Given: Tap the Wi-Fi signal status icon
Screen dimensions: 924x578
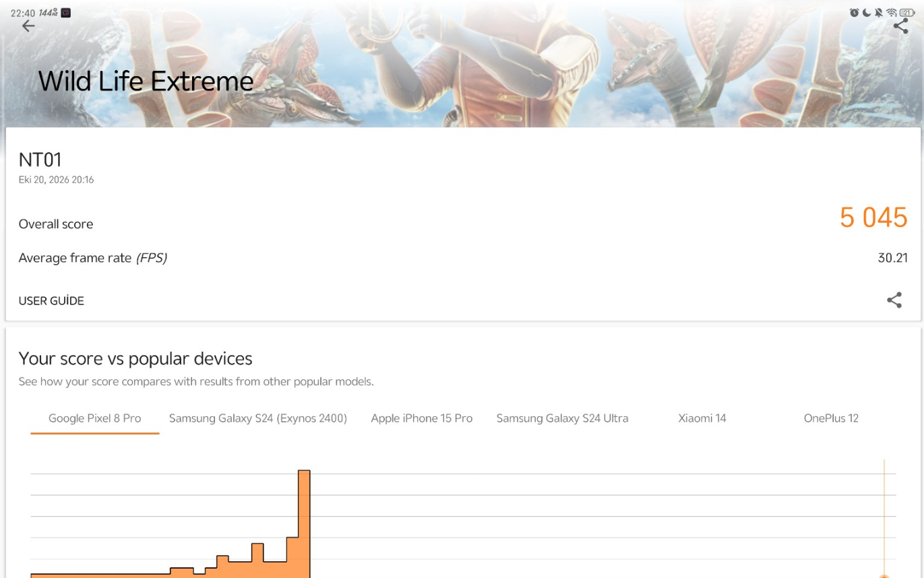Looking at the screenshot, I should pos(892,13).
